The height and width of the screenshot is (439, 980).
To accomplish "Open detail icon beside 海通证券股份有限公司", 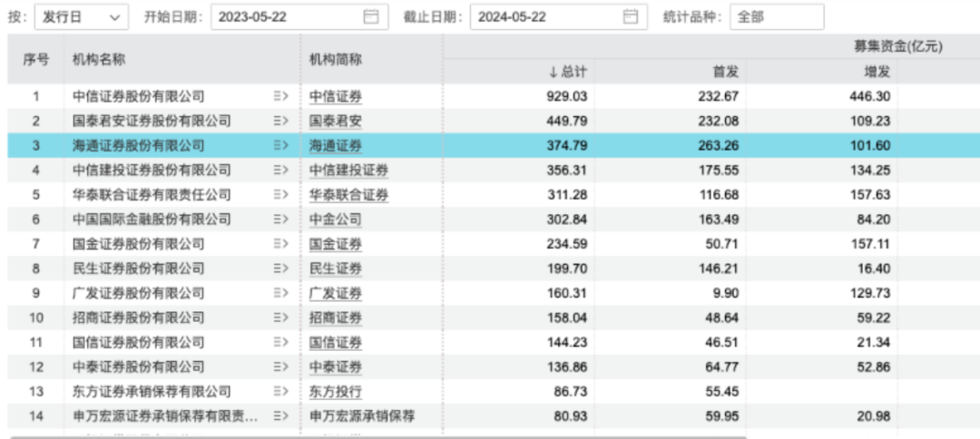I will pyautogui.click(x=280, y=145).
